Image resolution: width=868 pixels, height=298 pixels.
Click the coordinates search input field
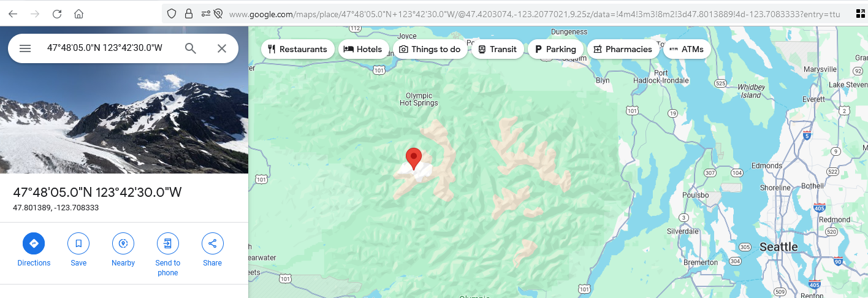tap(105, 48)
